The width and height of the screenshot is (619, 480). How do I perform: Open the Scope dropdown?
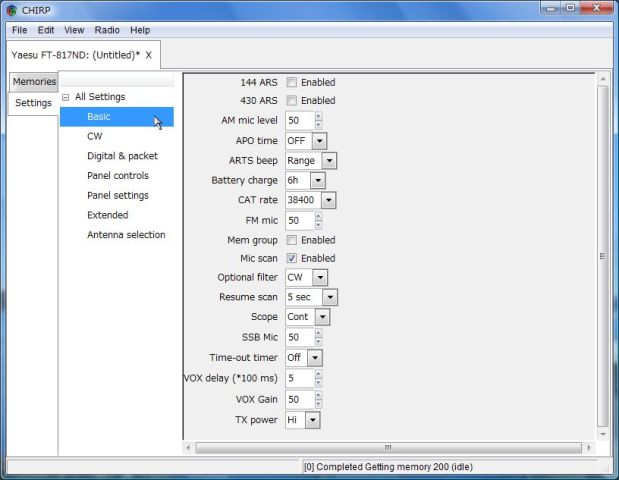(323, 317)
